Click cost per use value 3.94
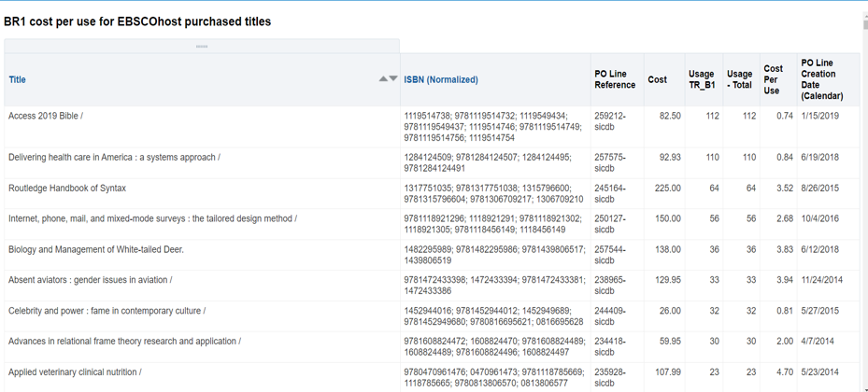This screenshot has height=392, width=868. 785,280
